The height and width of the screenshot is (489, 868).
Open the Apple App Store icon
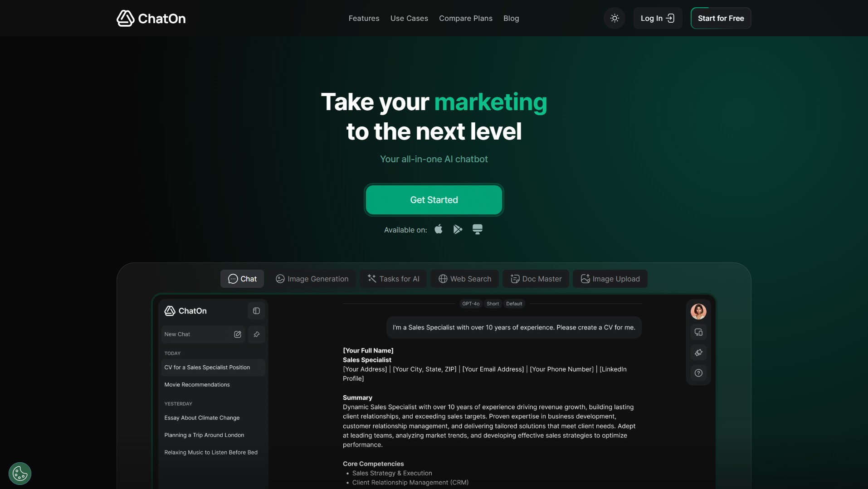(439, 229)
